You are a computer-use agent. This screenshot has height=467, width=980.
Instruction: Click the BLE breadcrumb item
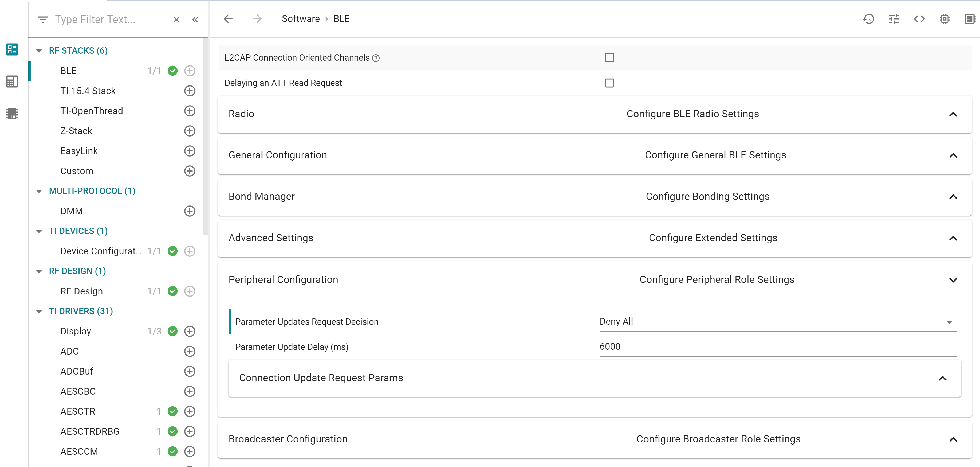341,18
